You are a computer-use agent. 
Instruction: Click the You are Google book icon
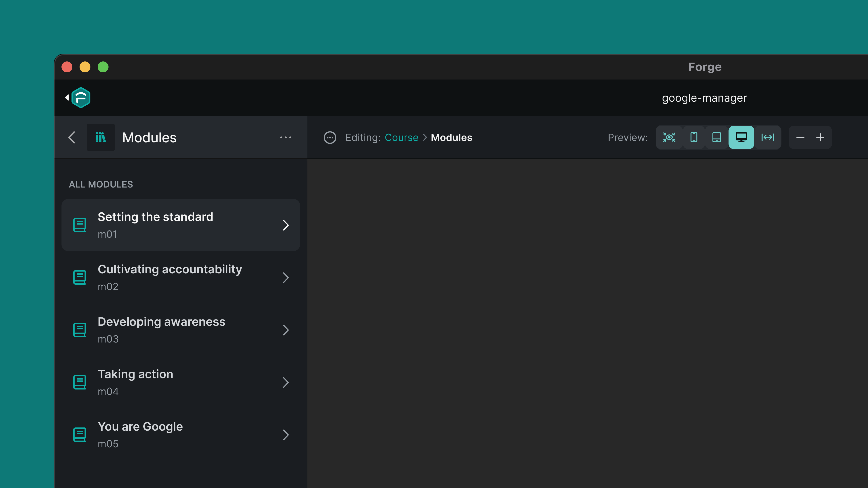(80, 435)
